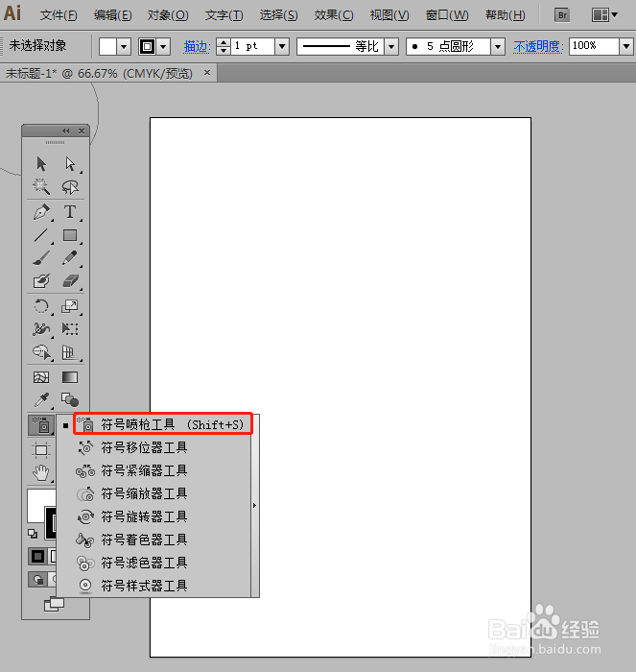Click the Symbol Sprayer tool in toolbox
The image size is (636, 672).
click(41, 425)
